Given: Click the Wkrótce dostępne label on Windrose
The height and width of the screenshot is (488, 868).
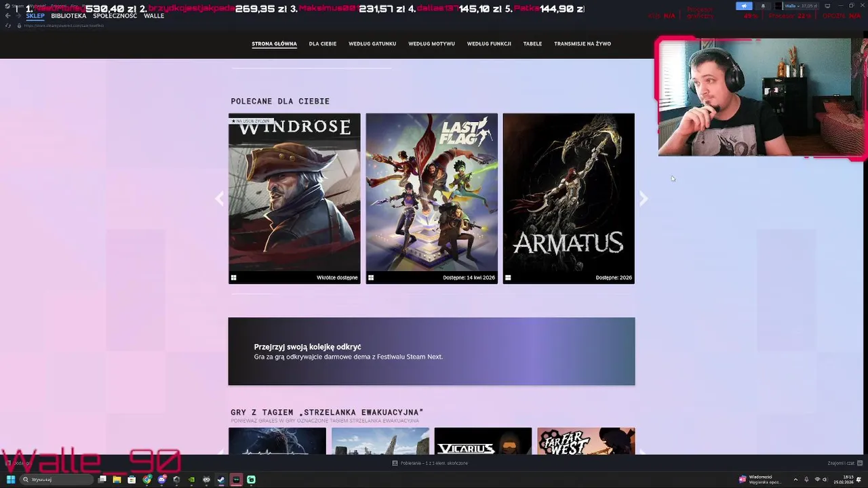Looking at the screenshot, I should click(x=337, y=277).
